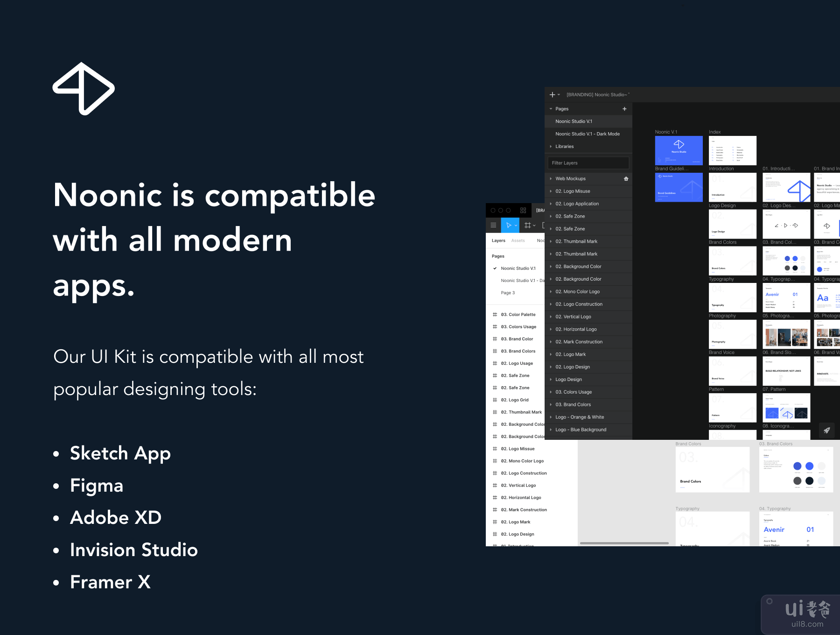
Task: Collapse the Pages section triangle
Action: [551, 109]
